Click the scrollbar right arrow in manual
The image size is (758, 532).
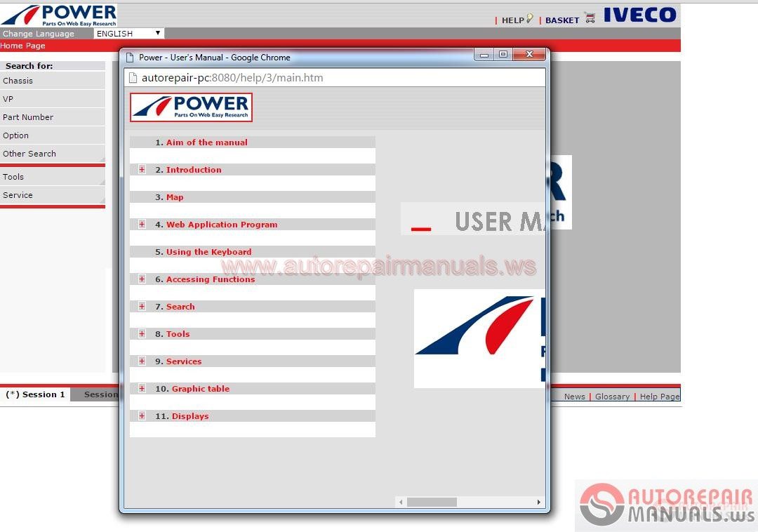pos(538,502)
